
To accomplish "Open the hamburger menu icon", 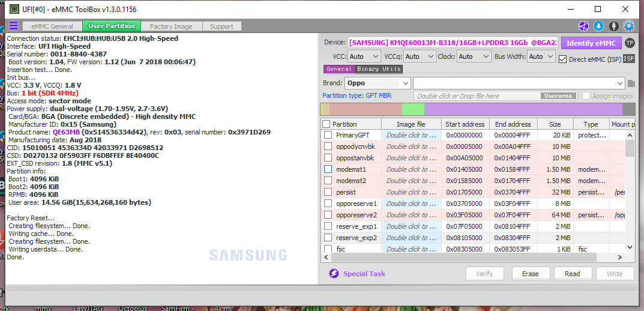I will pyautogui.click(x=14, y=26).
